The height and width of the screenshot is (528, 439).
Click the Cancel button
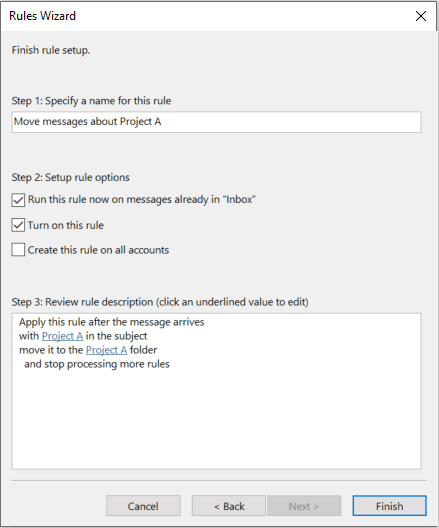[x=143, y=506]
